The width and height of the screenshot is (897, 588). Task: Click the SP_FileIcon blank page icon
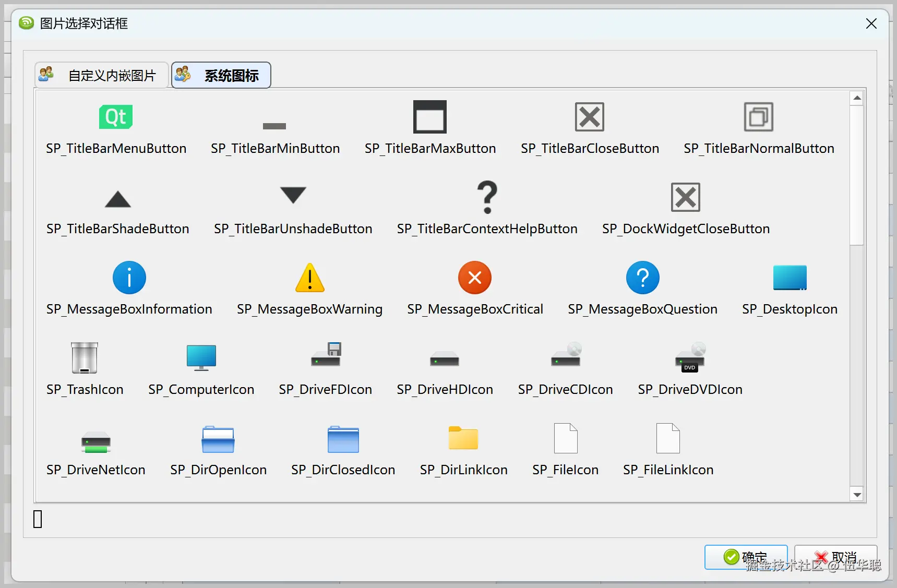[566, 438]
